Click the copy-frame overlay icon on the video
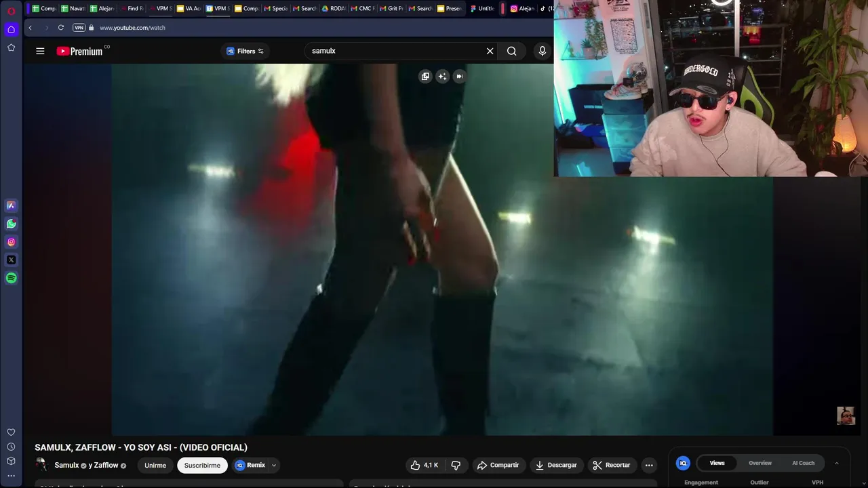Image resolution: width=868 pixels, height=488 pixels. click(425, 77)
